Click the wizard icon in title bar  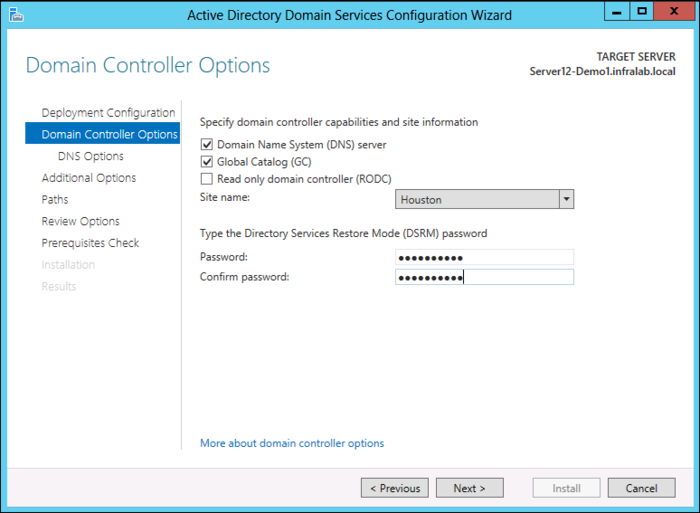coord(14,15)
